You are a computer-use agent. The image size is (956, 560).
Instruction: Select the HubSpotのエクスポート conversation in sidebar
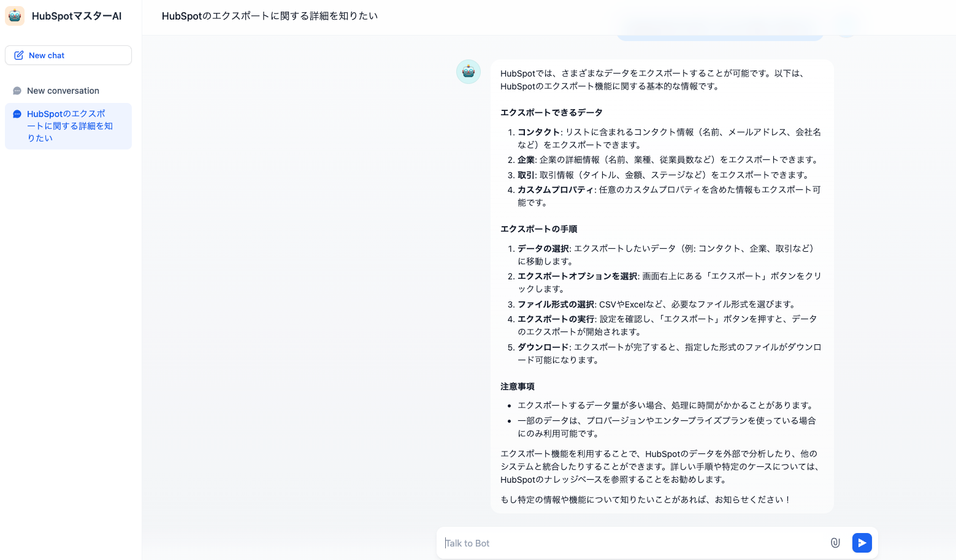[x=68, y=126]
